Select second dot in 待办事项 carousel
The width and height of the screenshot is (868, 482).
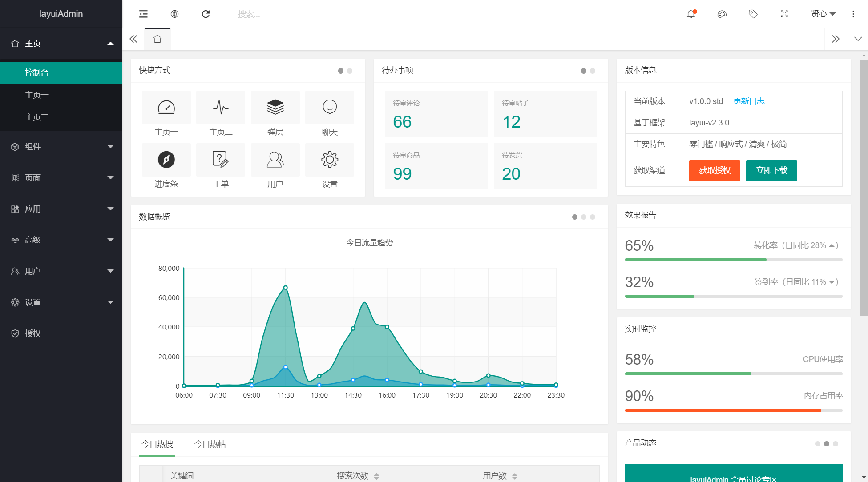pos(593,71)
